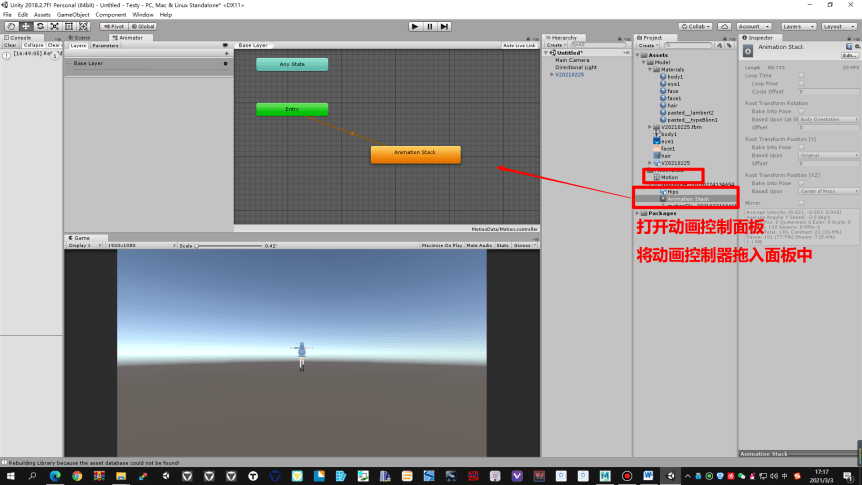The height and width of the screenshot is (485, 862).
Task: Click the Play button
Action: point(415,26)
